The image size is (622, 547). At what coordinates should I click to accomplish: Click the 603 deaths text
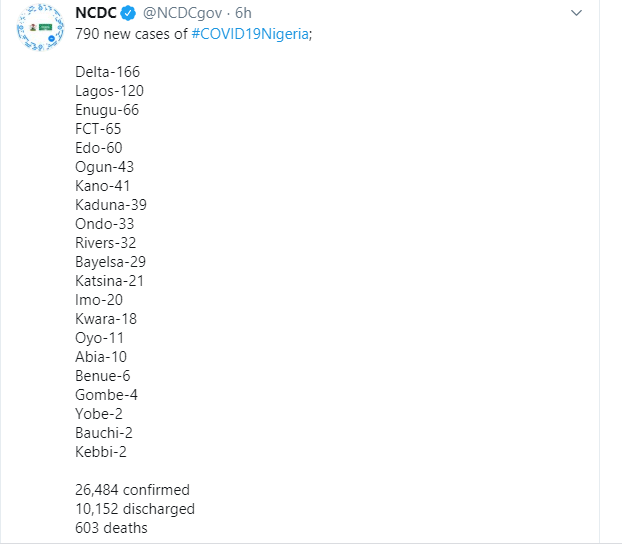tap(111, 528)
